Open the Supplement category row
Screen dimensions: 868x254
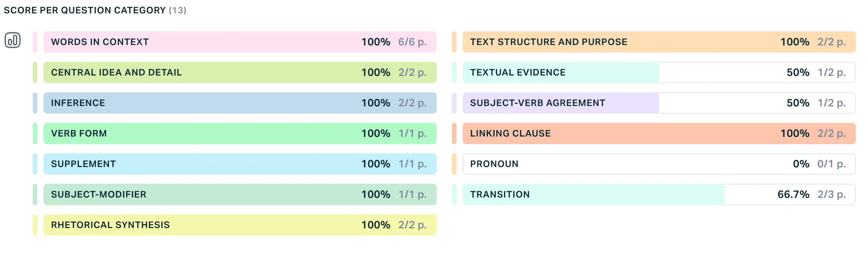[x=240, y=164]
